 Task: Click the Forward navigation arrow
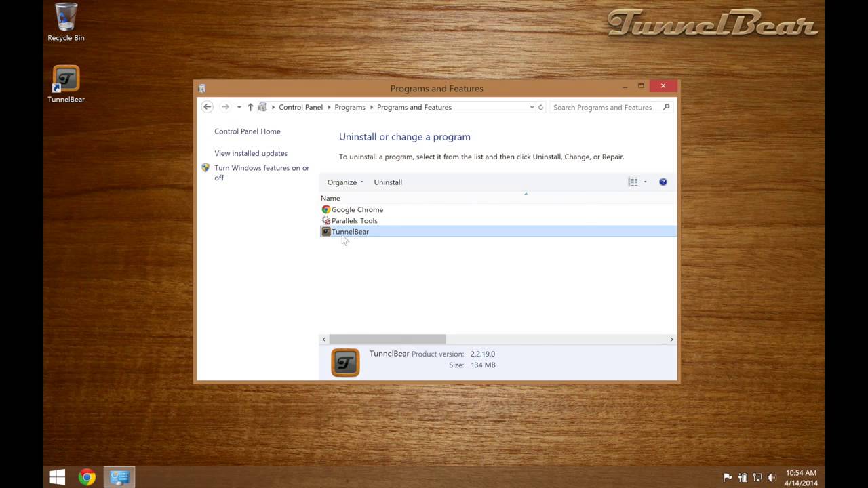[225, 107]
